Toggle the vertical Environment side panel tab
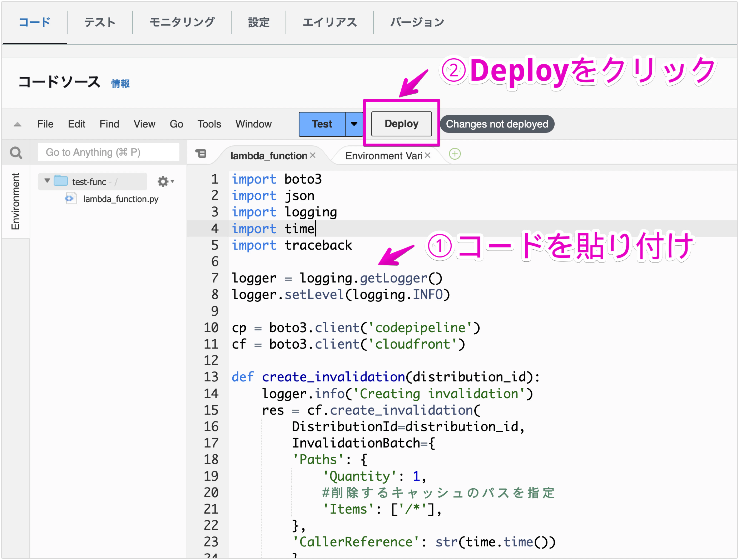The width and height of the screenshot is (739, 560). click(15, 201)
